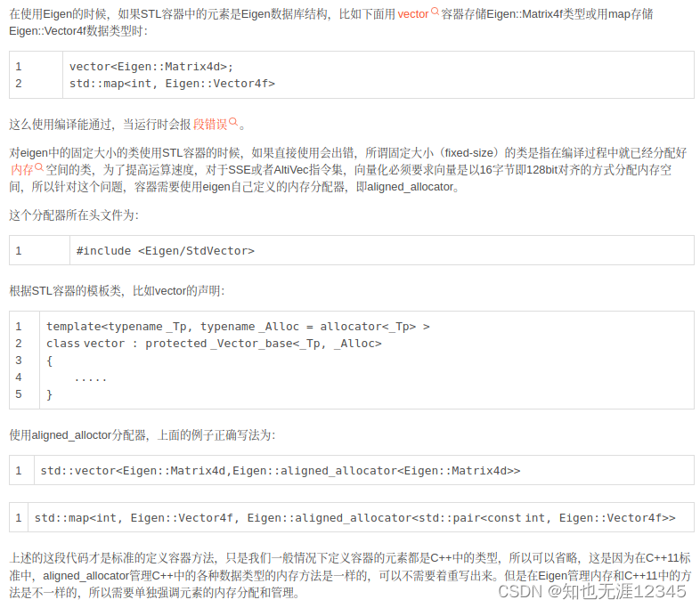Click the 'template<typename _Tp, typename _Alloc' line

[238, 327]
